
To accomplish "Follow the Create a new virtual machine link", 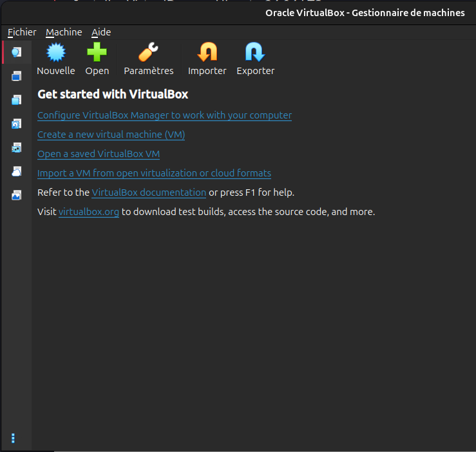I will [x=111, y=135].
